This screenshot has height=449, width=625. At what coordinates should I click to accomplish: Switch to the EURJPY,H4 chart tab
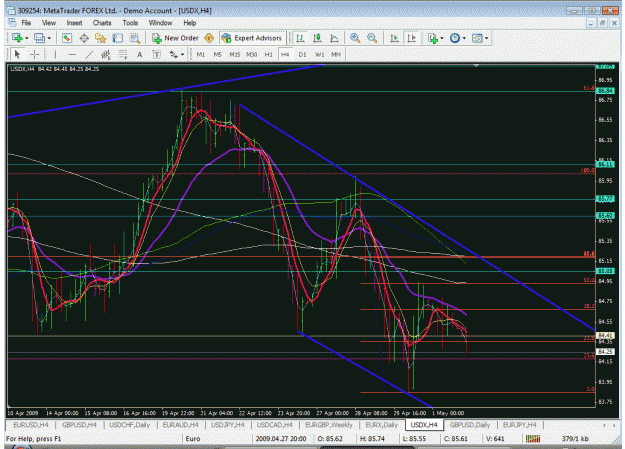(x=519, y=425)
